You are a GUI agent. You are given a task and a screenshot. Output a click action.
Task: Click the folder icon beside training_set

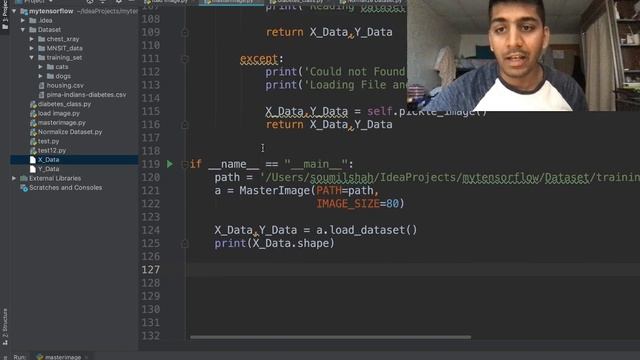point(41,58)
